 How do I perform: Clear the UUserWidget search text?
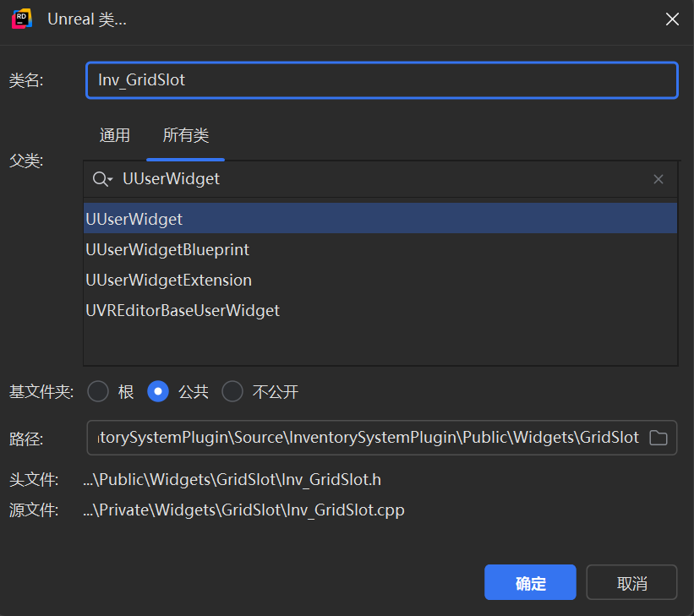point(658,179)
